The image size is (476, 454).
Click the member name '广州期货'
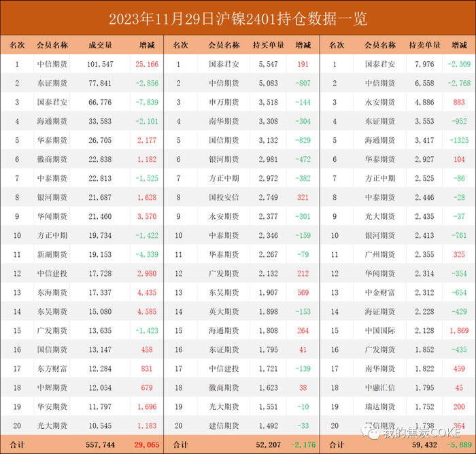click(380, 255)
